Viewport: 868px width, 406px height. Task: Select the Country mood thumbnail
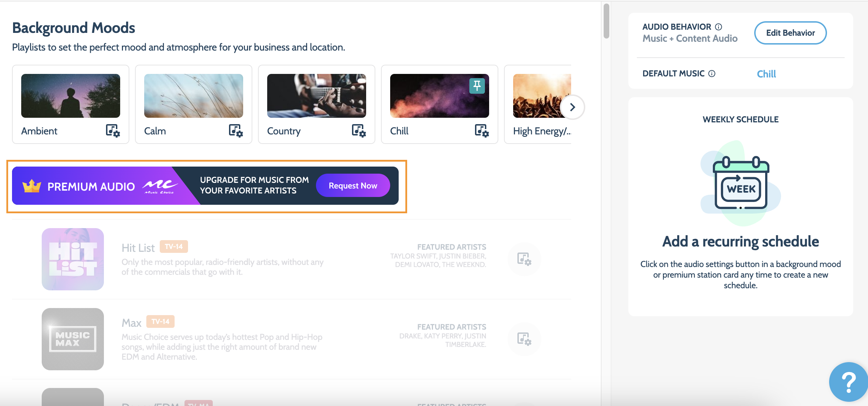[x=317, y=96]
